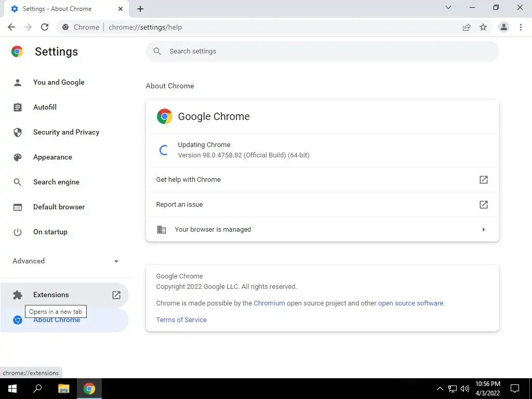Open File Explorer from taskbar
Screen dimensions: 532x399
point(63,389)
